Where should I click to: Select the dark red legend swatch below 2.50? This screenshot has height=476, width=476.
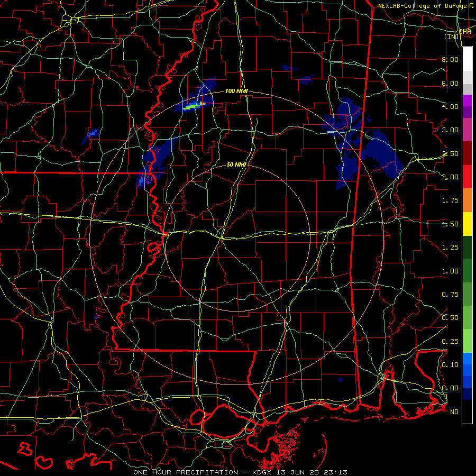click(467, 153)
